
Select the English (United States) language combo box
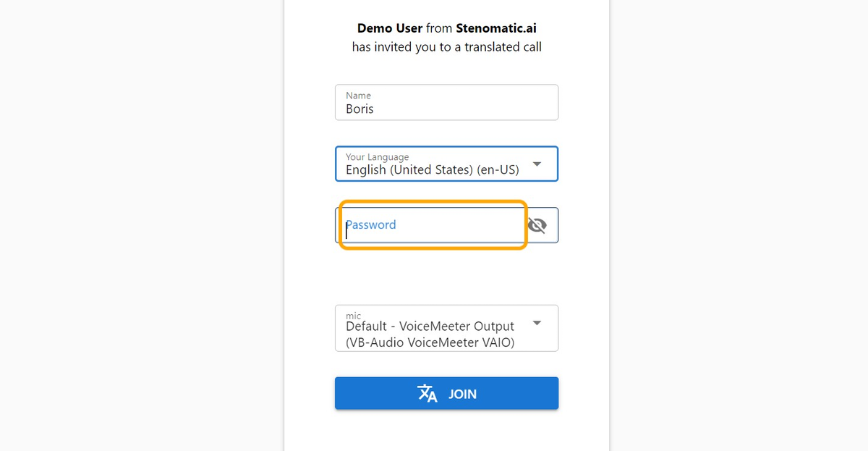(432, 170)
